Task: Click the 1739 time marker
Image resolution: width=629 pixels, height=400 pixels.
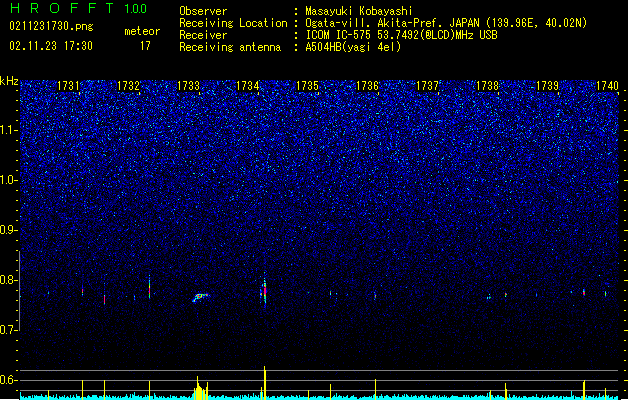Action: click(x=547, y=86)
